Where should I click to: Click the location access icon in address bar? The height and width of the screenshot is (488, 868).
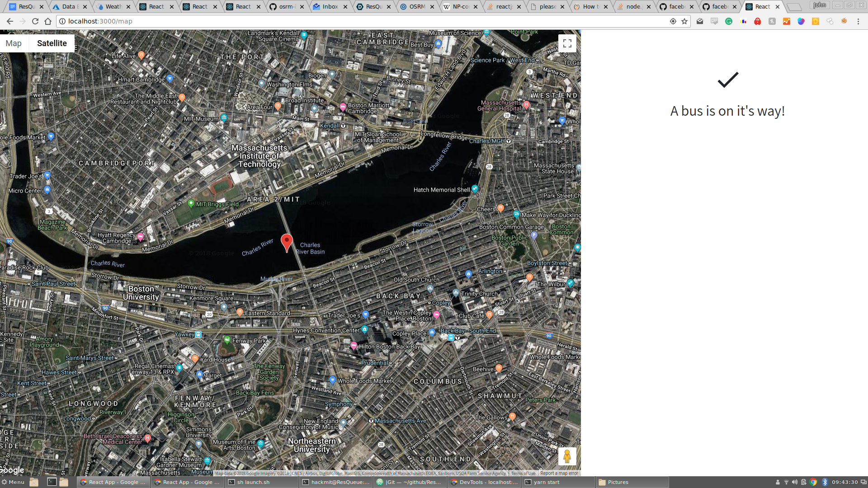click(x=673, y=21)
